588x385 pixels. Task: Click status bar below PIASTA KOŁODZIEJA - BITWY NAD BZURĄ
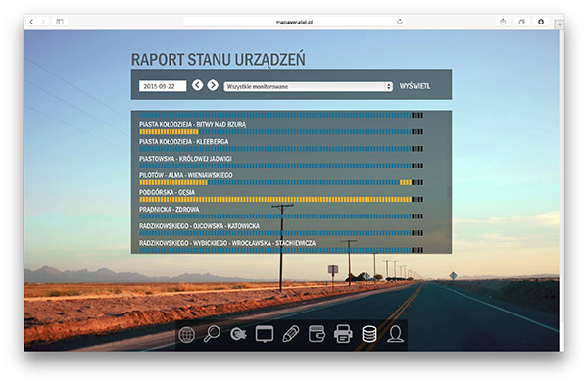[281, 132]
